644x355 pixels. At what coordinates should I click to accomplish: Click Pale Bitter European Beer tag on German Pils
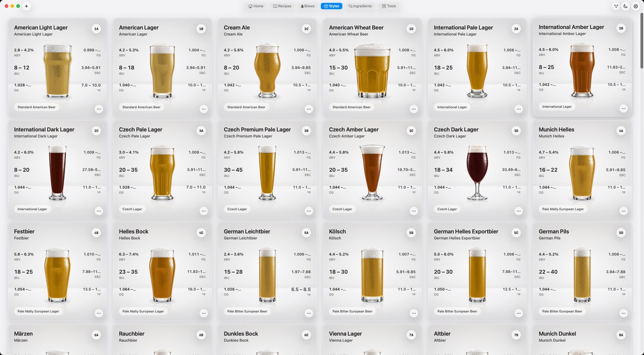tap(562, 311)
